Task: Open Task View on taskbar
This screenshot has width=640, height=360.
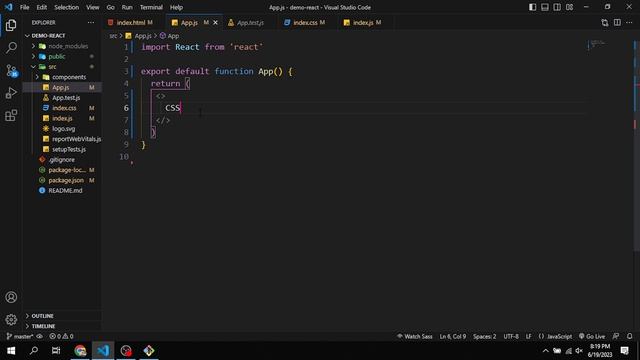Action: tap(56, 351)
